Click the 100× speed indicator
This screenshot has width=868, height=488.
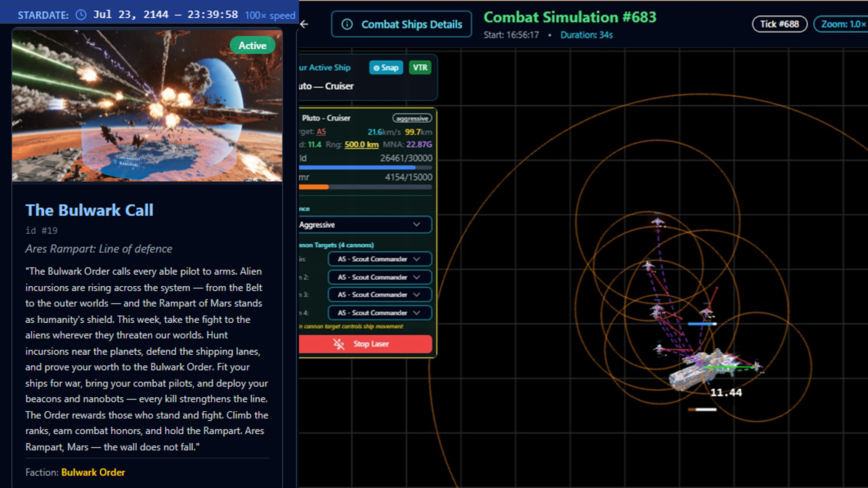click(x=270, y=15)
